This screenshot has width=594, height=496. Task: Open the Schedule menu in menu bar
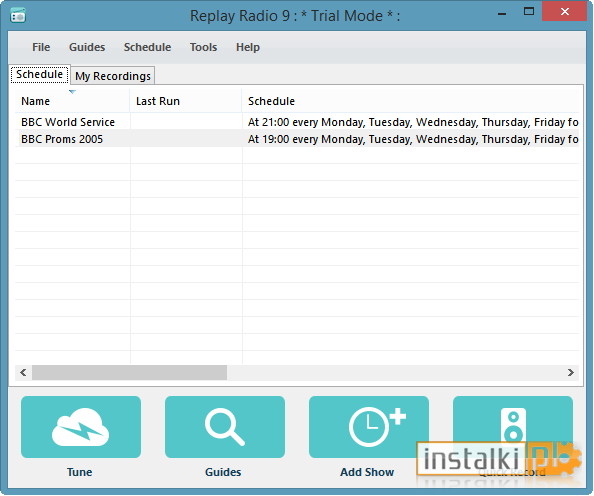pos(147,47)
